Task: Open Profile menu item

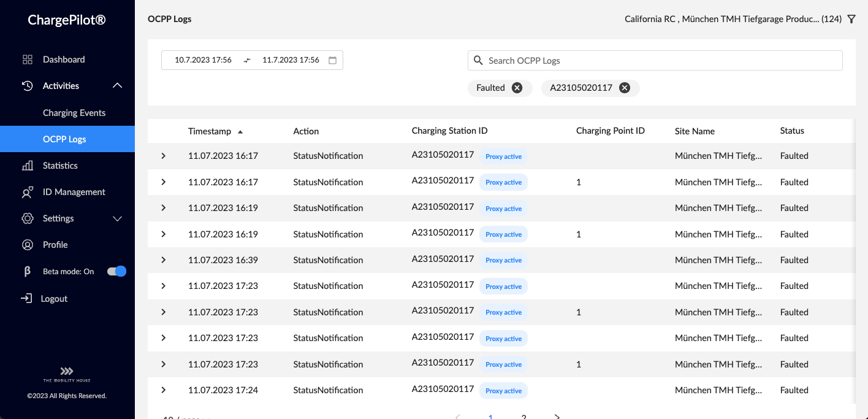Action: pyautogui.click(x=55, y=245)
